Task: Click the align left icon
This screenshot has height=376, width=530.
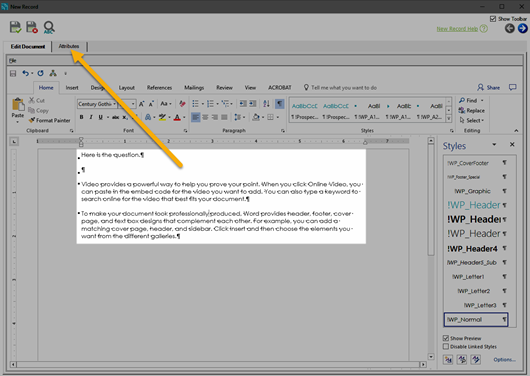Action: point(195,117)
